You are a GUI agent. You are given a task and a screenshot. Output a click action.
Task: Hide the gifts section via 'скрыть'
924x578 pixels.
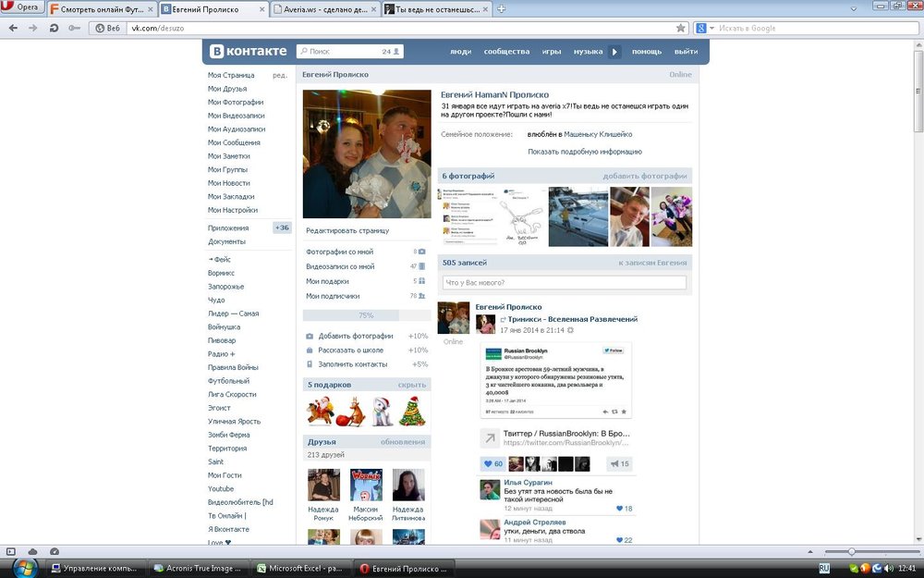[411, 385]
